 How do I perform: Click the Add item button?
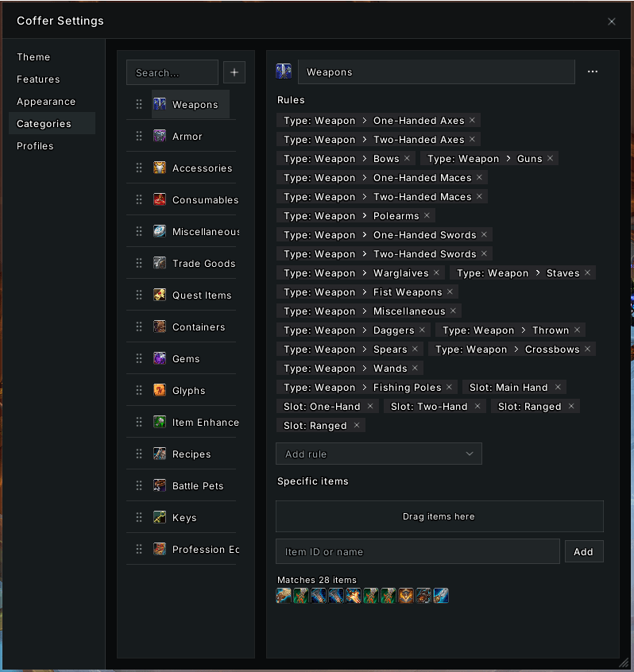pos(584,551)
